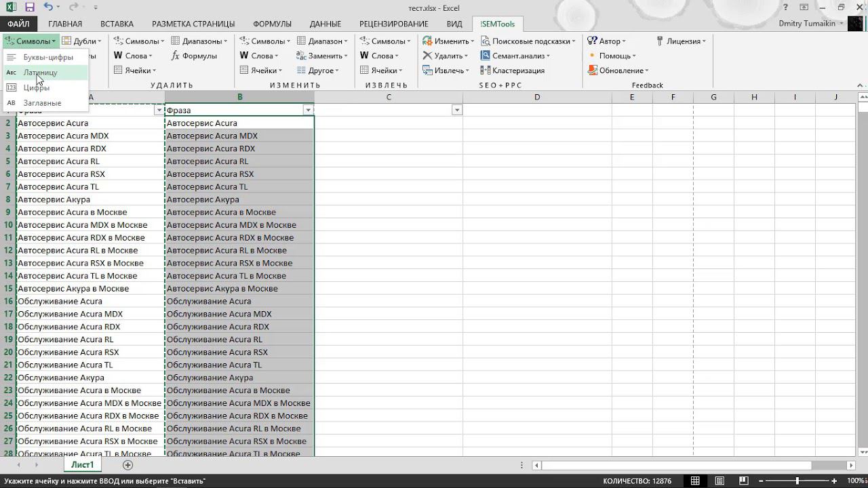Choose Заглавные from the open menu

click(46, 103)
